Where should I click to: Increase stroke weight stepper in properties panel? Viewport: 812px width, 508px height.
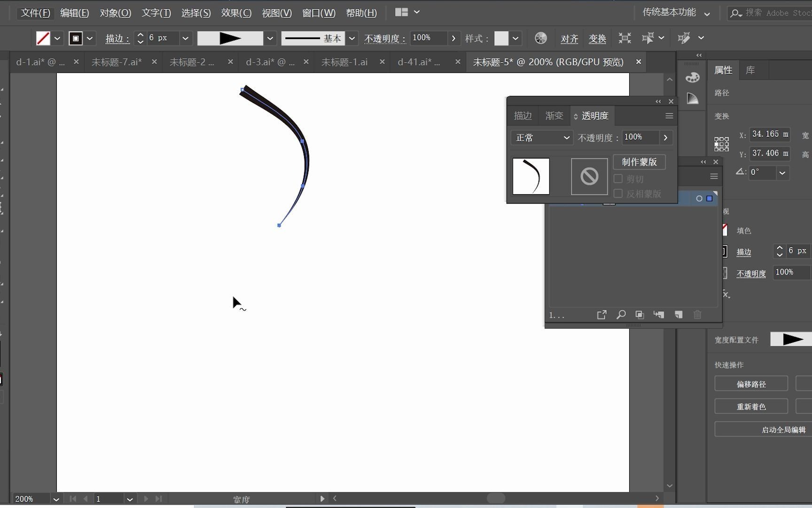780,247
